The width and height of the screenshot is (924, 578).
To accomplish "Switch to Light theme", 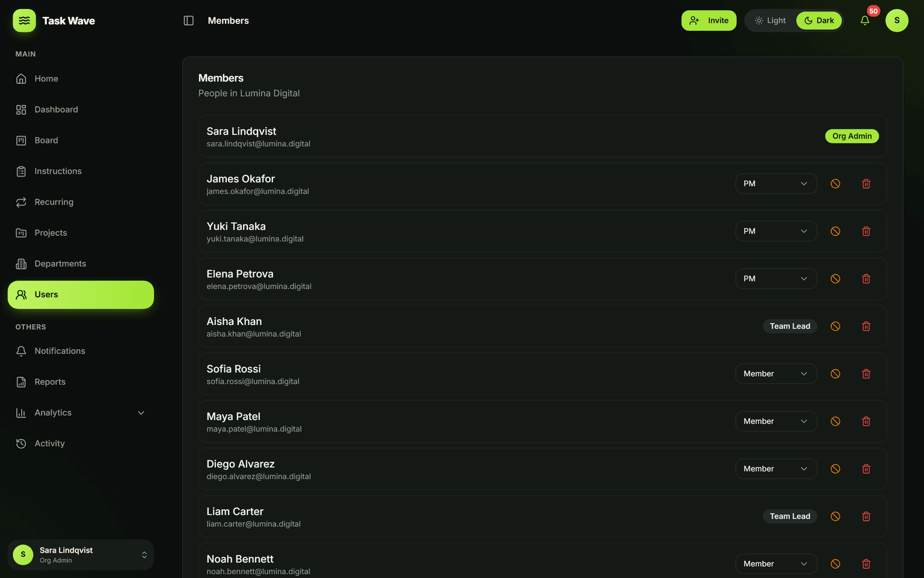I will coord(771,20).
